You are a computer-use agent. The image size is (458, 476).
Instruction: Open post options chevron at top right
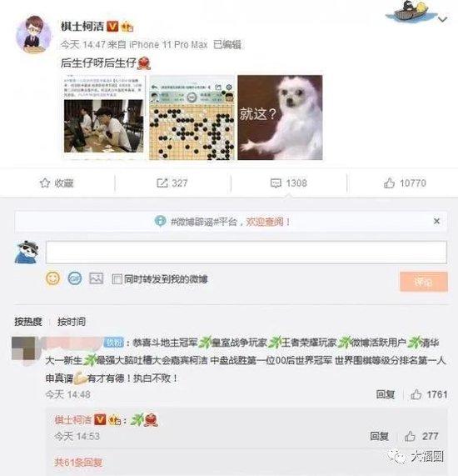(x=442, y=20)
